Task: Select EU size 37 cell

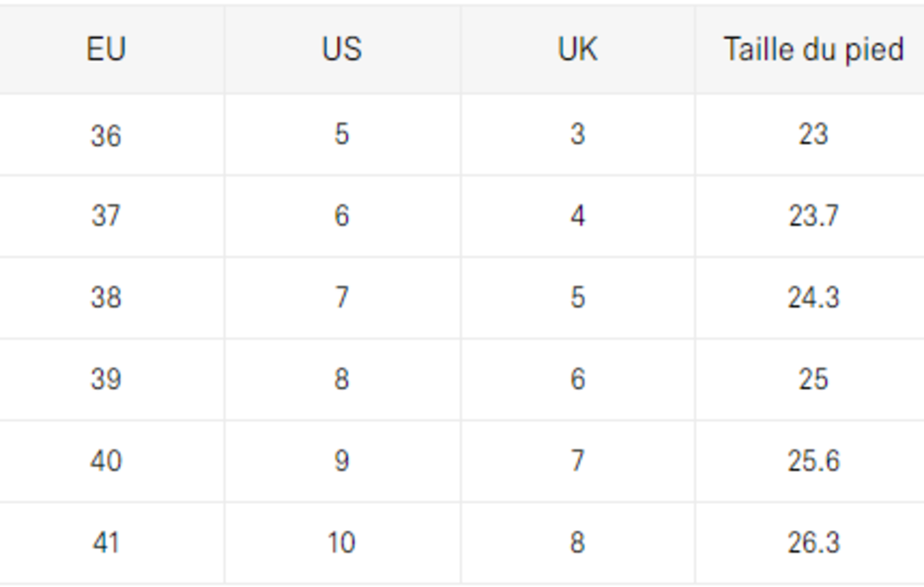Action: coord(106,216)
